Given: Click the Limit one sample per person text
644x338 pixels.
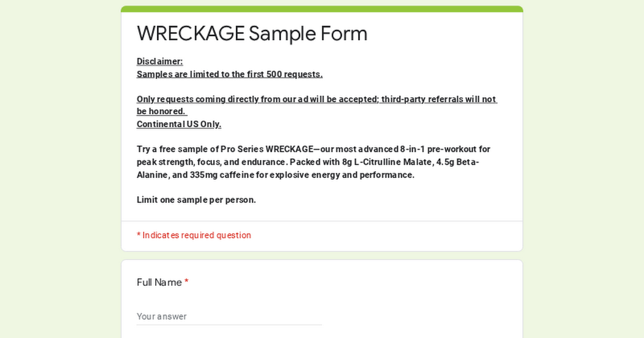Looking at the screenshot, I should click(x=196, y=200).
